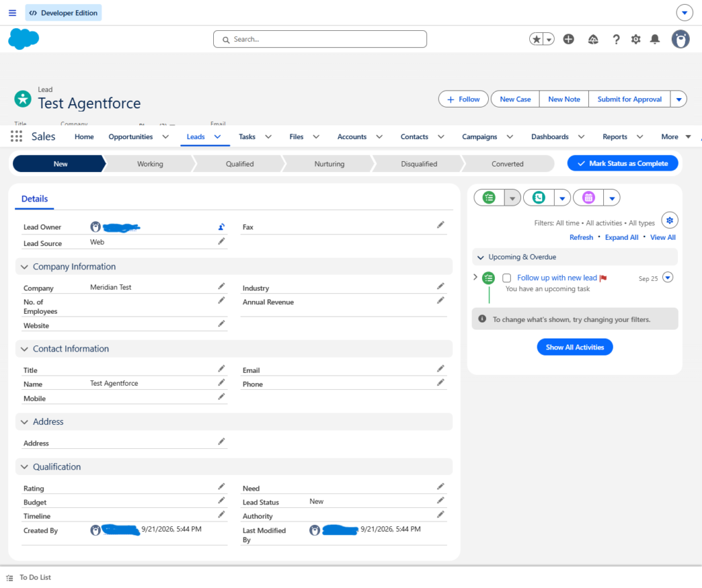
Task: Edit Phone field pencil icon
Action: click(x=441, y=382)
